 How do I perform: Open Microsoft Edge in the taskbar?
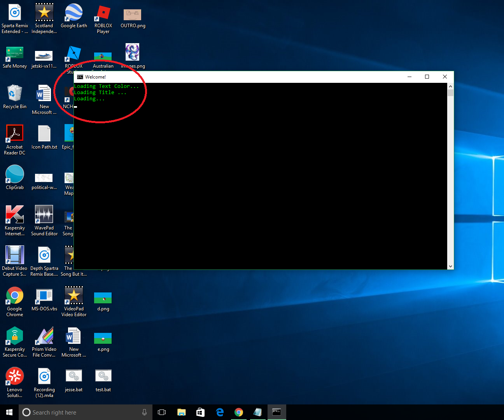tap(219, 412)
